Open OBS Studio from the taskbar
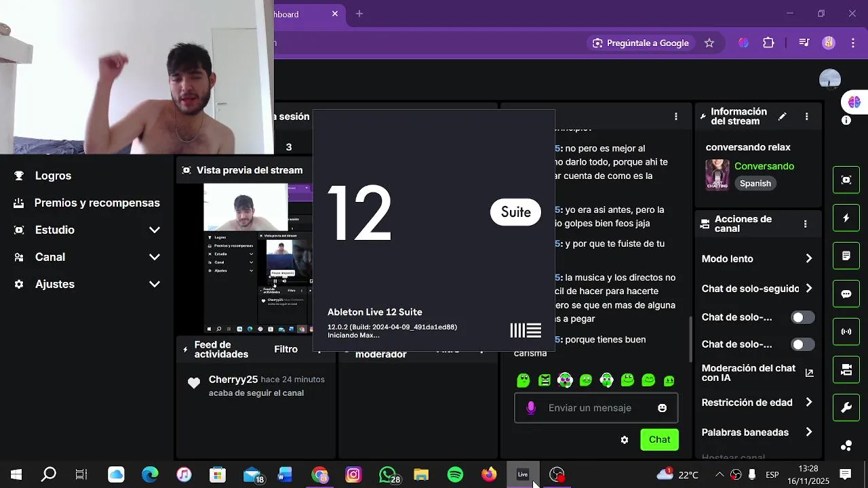This screenshot has width=868, height=488. point(557,474)
